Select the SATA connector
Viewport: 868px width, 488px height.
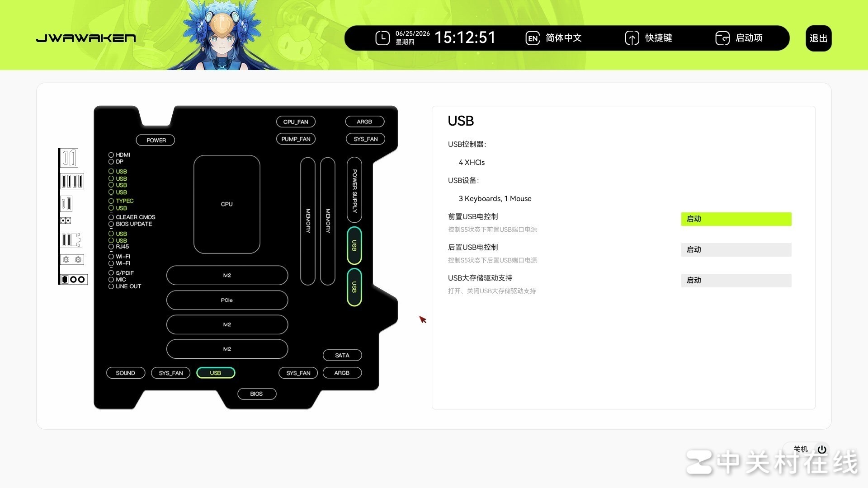tap(342, 355)
